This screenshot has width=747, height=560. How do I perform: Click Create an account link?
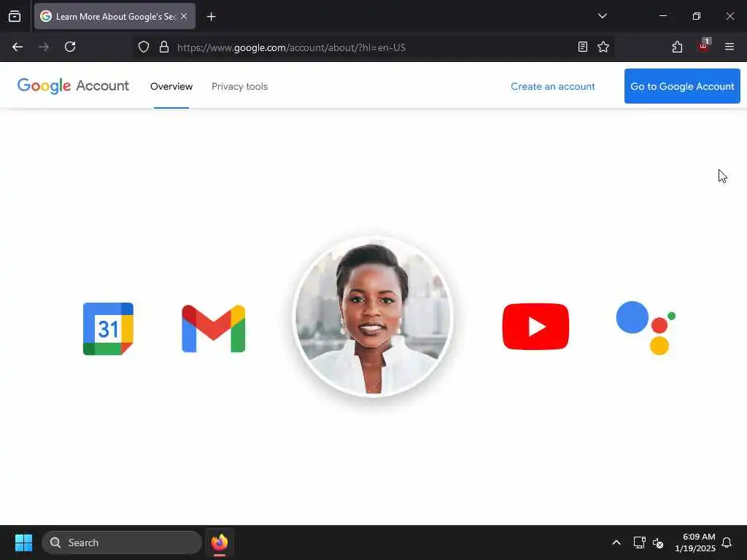pyautogui.click(x=553, y=86)
